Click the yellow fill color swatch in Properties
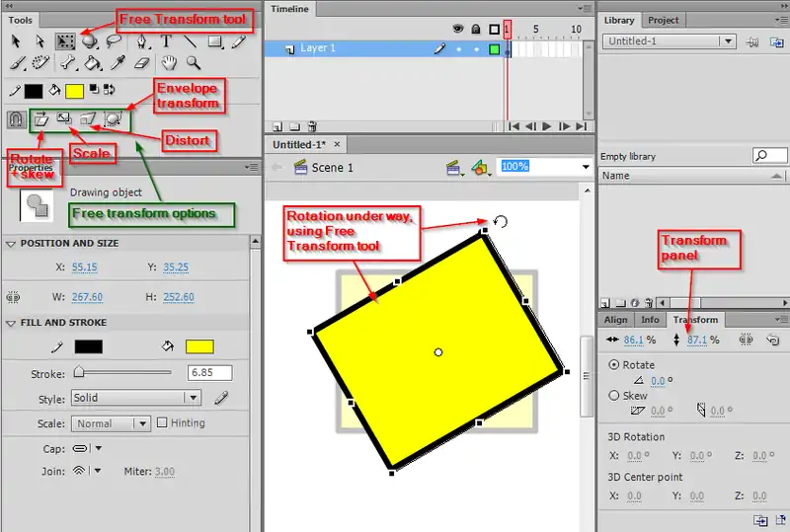Viewport: 790px width, 532px height. coord(199,346)
